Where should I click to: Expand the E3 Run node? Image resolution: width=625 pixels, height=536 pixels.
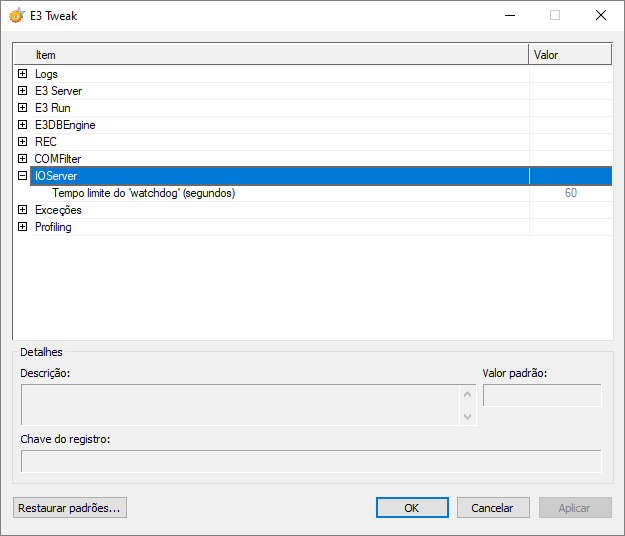click(22, 108)
